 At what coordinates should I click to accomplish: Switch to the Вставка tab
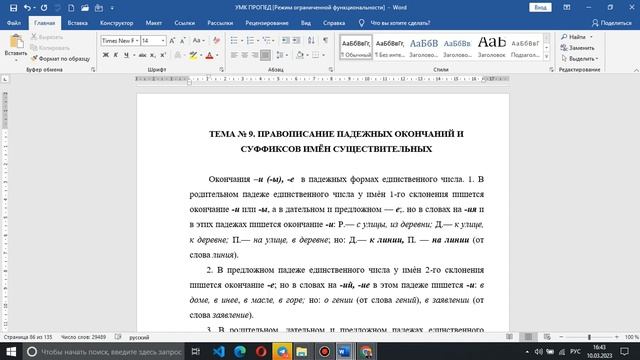78,23
